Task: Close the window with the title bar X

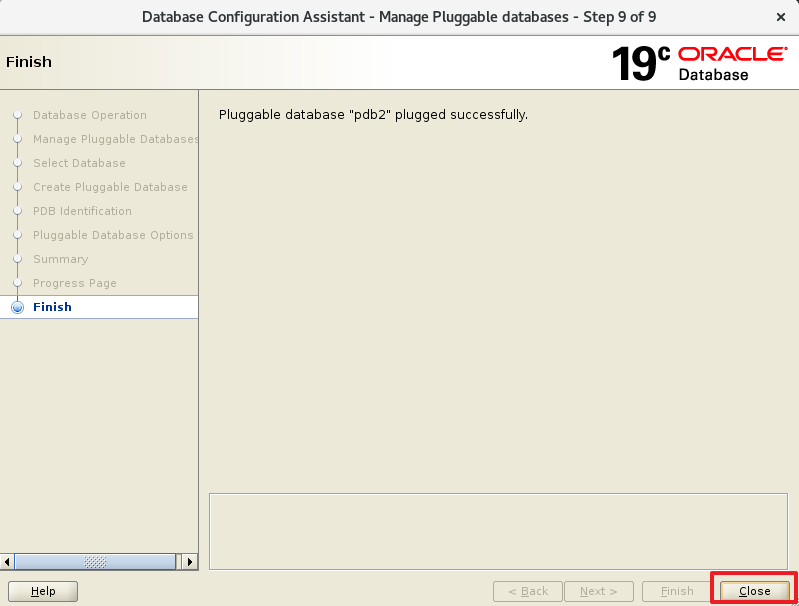Action: (x=781, y=17)
